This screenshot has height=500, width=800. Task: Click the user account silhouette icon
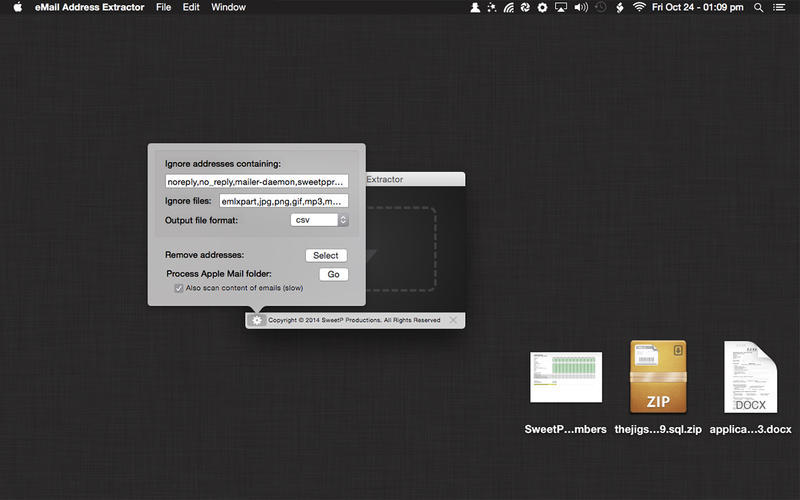(x=474, y=7)
